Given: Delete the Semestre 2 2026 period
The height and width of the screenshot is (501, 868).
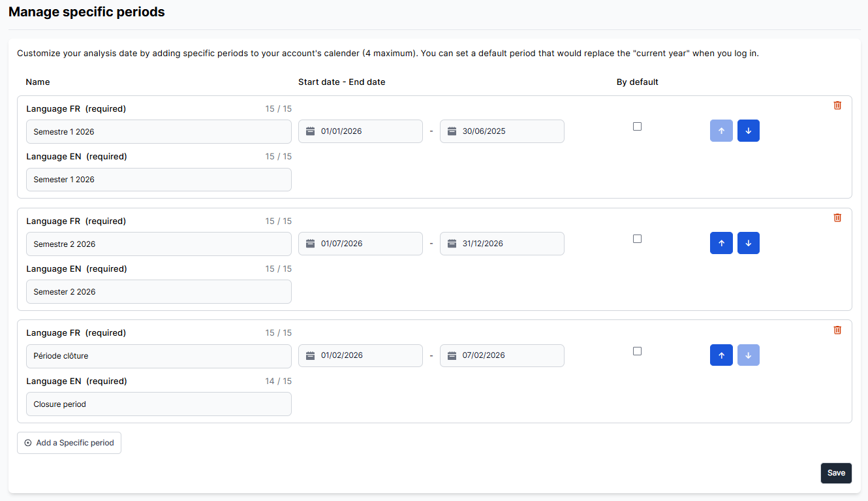Looking at the screenshot, I should pos(837,218).
